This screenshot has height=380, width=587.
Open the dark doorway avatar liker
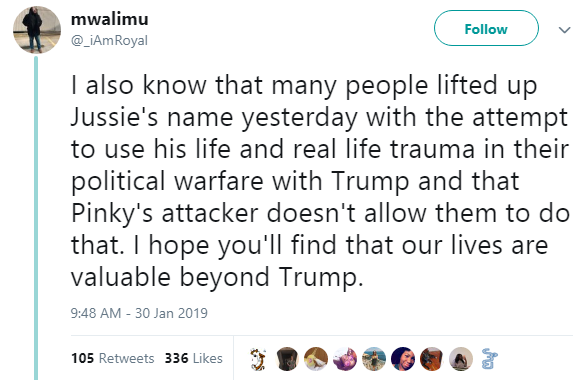[287, 359]
